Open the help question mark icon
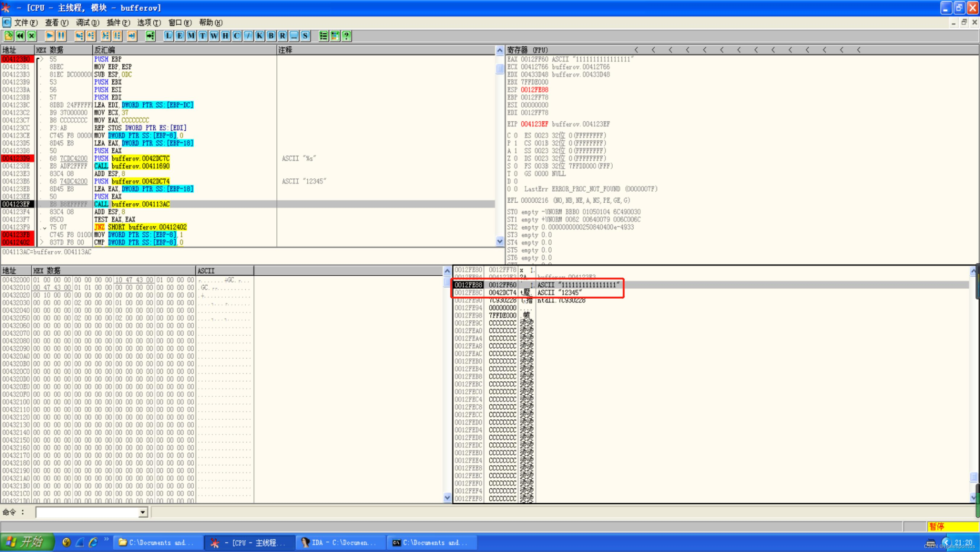This screenshot has width=980, height=552. [x=346, y=36]
